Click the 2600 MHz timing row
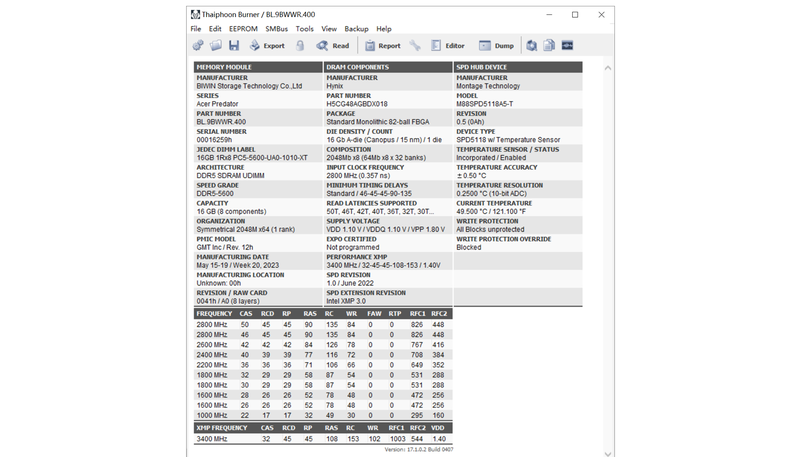800x457 pixels. pos(322,345)
